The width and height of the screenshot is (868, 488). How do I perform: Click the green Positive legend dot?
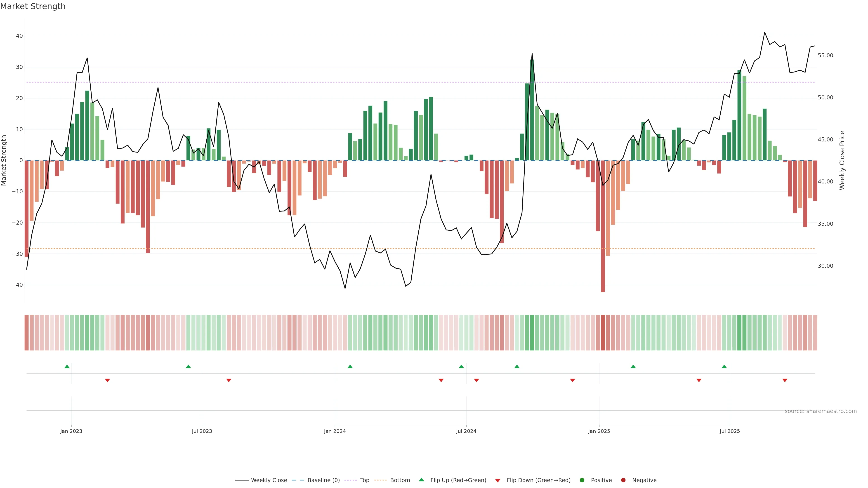pos(582,480)
